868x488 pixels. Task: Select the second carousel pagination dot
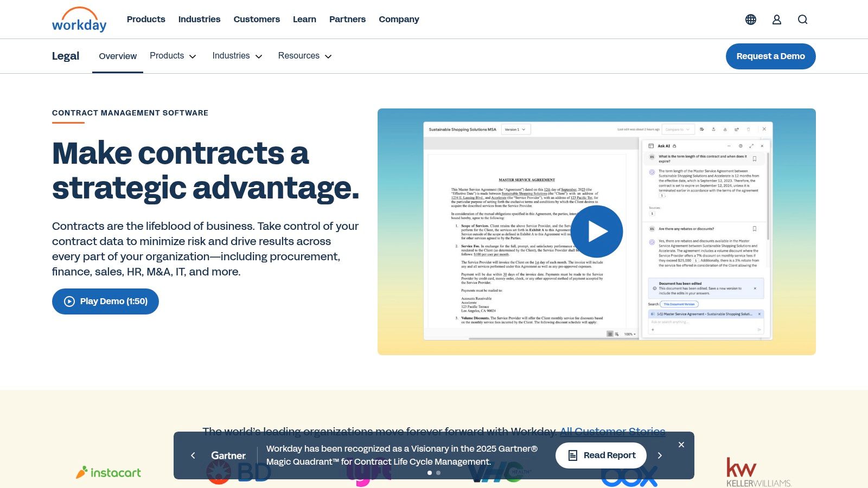(438, 473)
